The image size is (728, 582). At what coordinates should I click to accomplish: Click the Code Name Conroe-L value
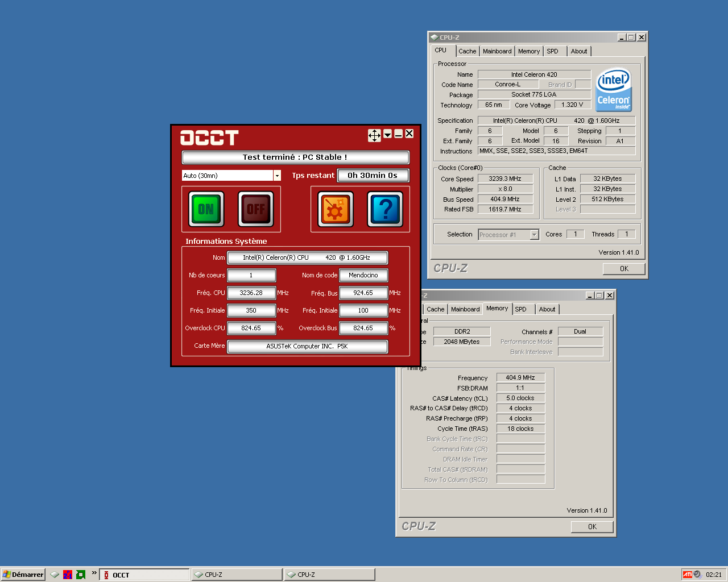(x=508, y=84)
